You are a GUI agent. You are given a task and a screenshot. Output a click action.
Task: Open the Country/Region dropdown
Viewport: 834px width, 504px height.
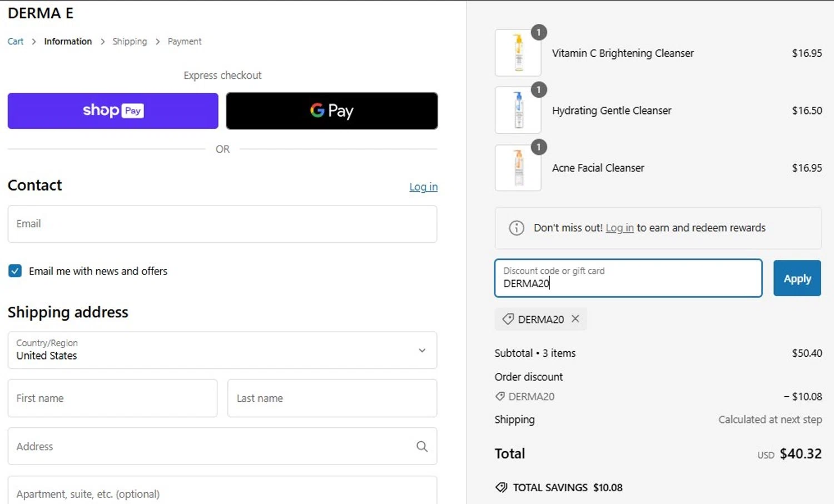(222, 350)
